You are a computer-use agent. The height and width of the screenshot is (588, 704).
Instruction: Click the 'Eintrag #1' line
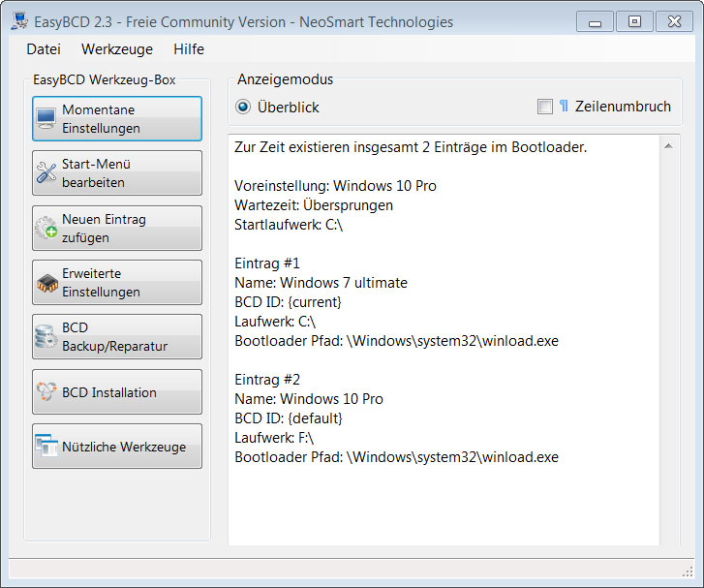(267, 263)
